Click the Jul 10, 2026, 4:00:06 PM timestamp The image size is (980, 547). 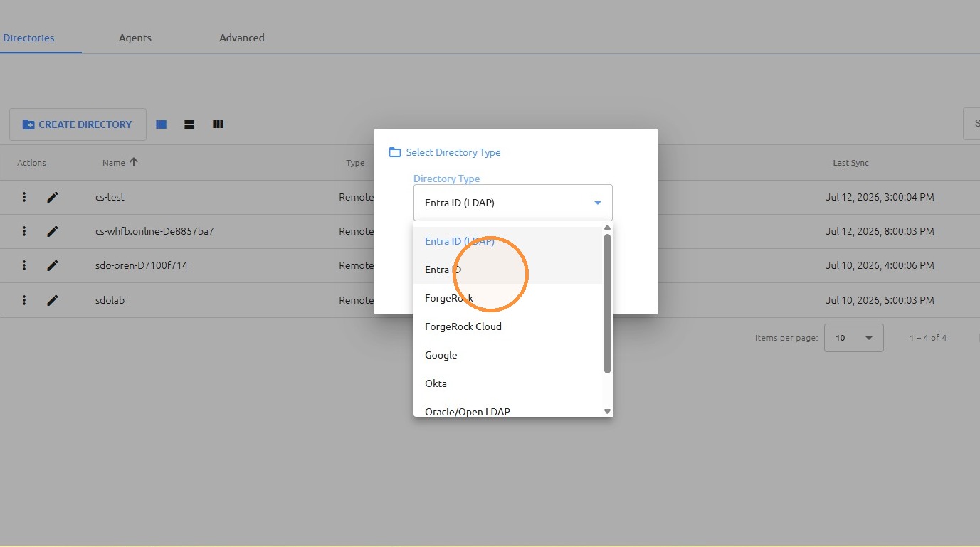click(880, 265)
